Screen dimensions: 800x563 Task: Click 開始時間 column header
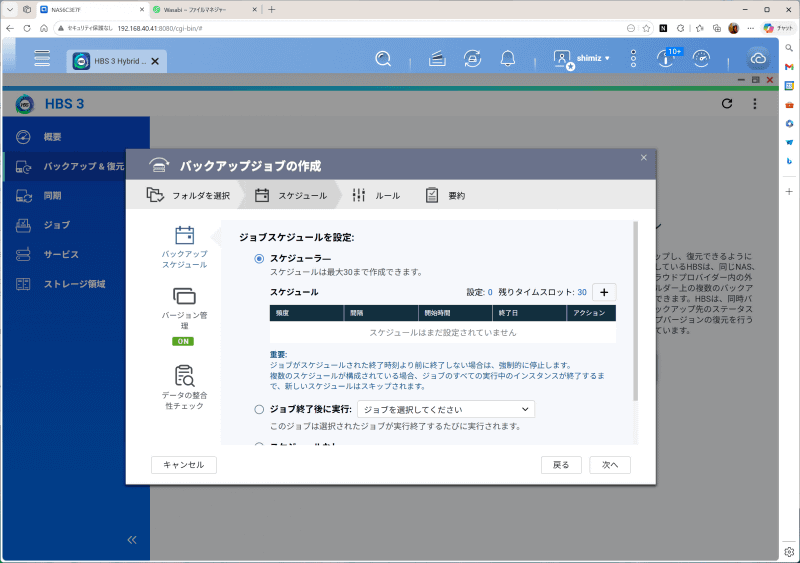[x=455, y=313]
